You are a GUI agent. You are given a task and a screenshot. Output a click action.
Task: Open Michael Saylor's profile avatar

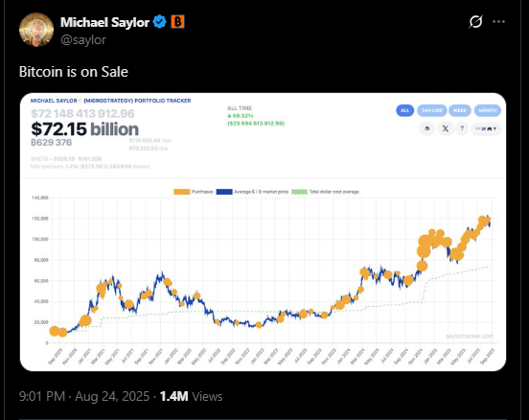pos(36,30)
